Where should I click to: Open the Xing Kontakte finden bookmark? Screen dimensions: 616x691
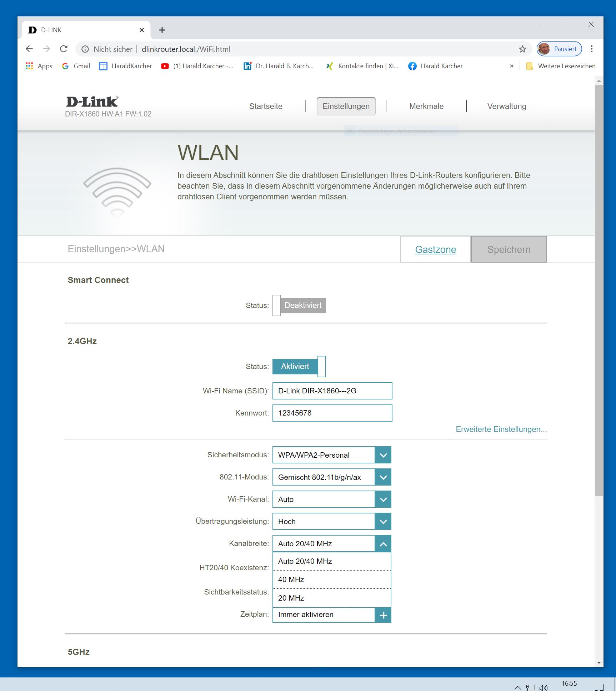(x=362, y=66)
